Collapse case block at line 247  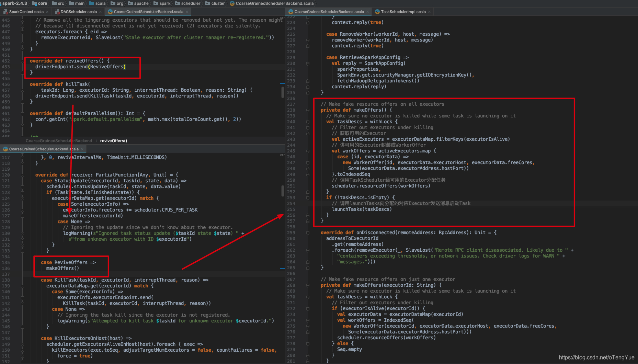point(308,163)
